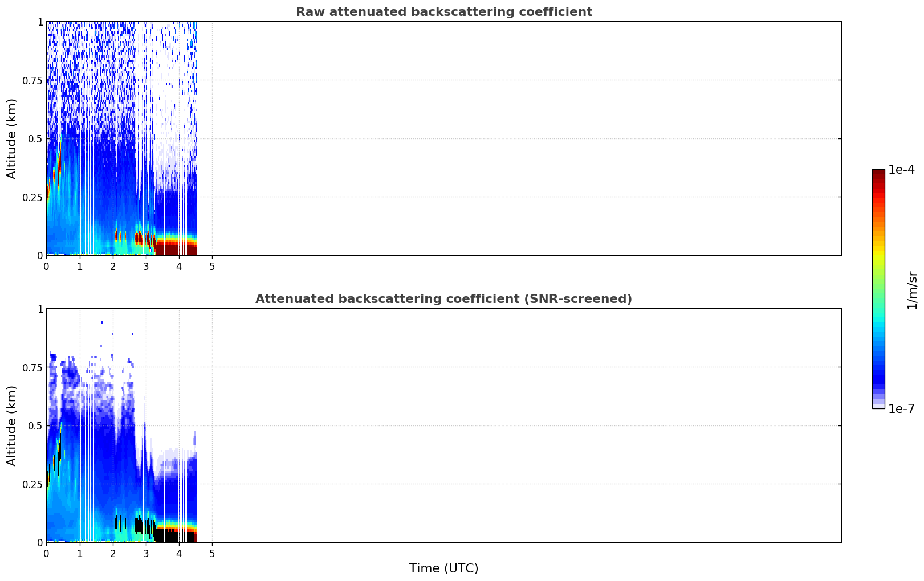The image size is (924, 581).
Task: Click the top plot Altitude (km) label
Action: 12,138
